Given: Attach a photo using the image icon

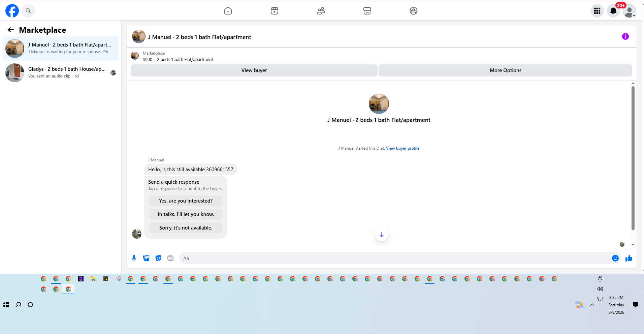Looking at the screenshot, I should point(146,258).
